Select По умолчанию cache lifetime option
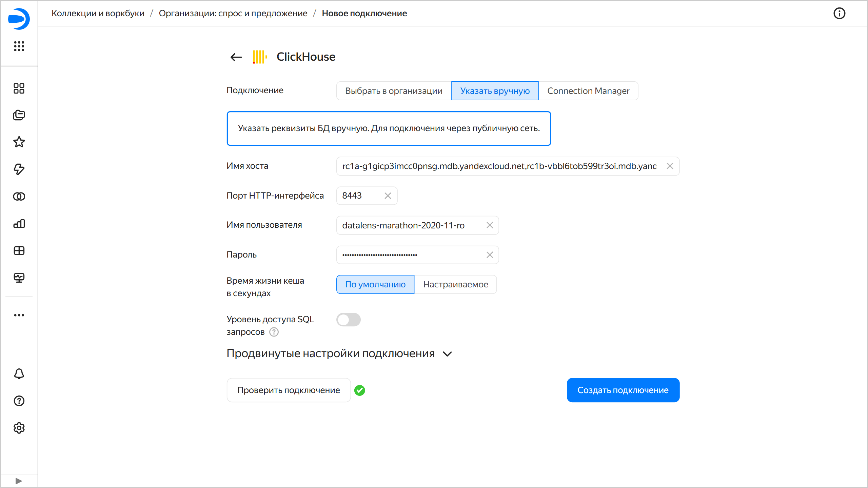This screenshot has width=868, height=488. (x=375, y=284)
